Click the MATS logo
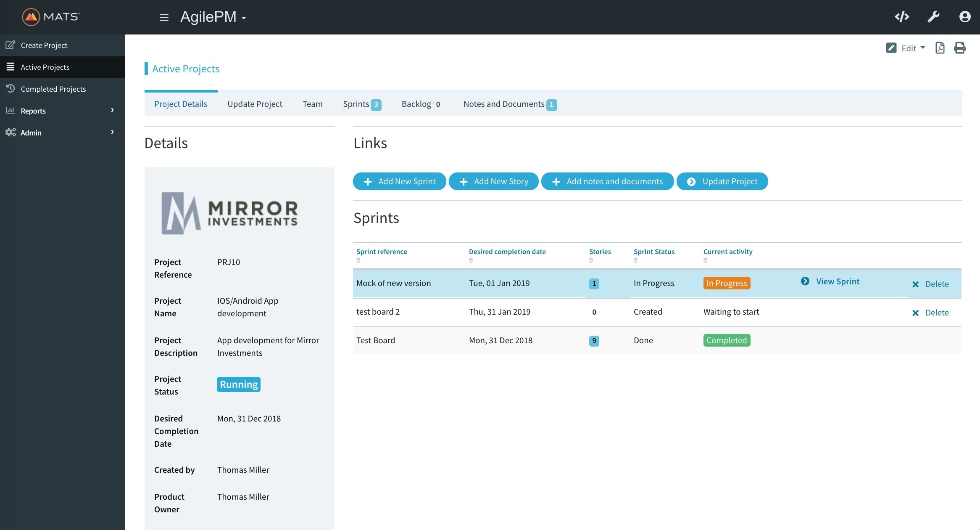 coord(50,17)
